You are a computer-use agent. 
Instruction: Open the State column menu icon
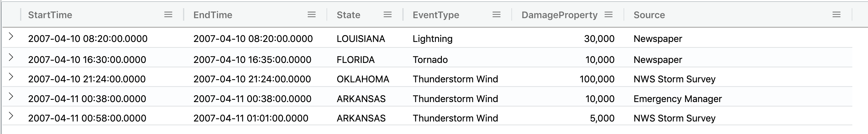[x=388, y=14]
